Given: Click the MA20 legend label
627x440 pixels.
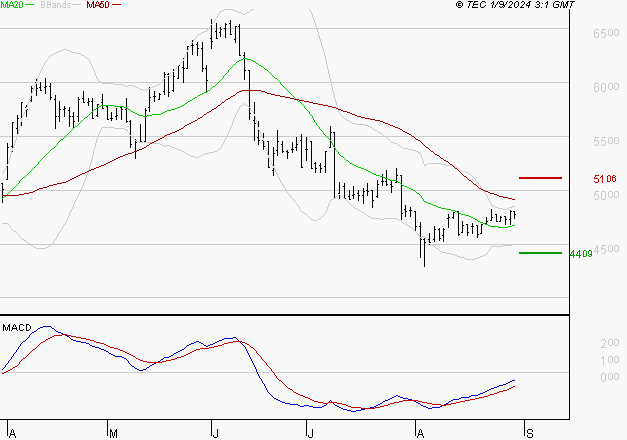Looking at the screenshot, I should tap(12, 5).
